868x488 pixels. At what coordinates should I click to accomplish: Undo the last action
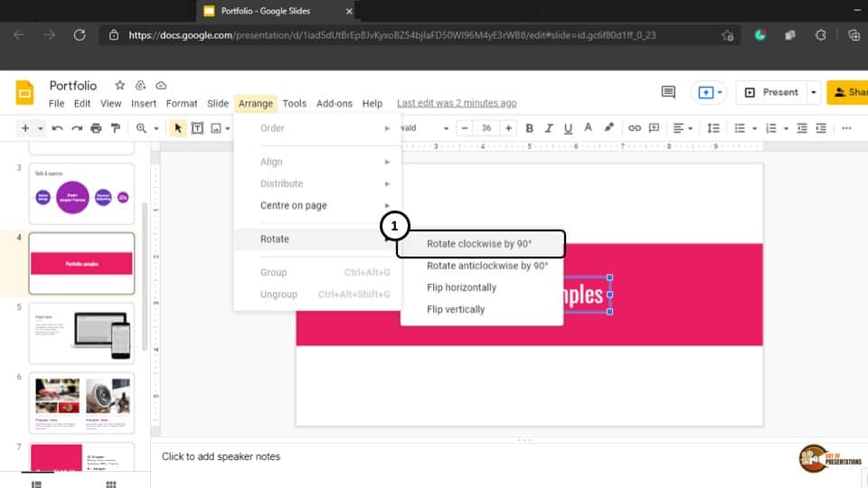[x=57, y=128]
